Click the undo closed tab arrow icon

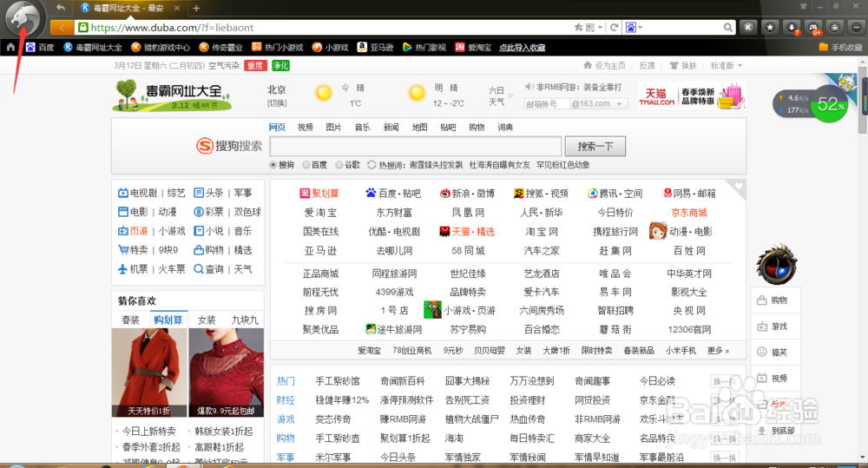click(61, 8)
